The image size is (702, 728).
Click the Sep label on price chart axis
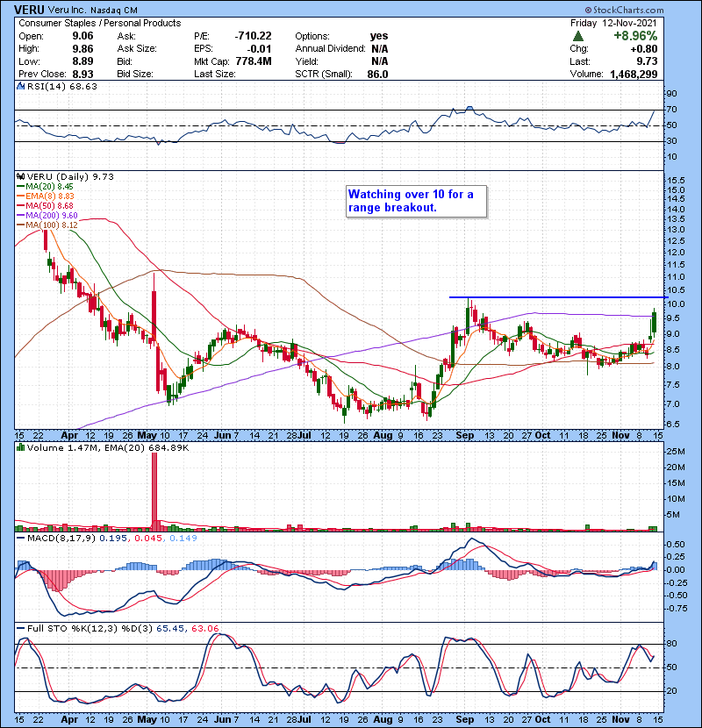(464, 436)
